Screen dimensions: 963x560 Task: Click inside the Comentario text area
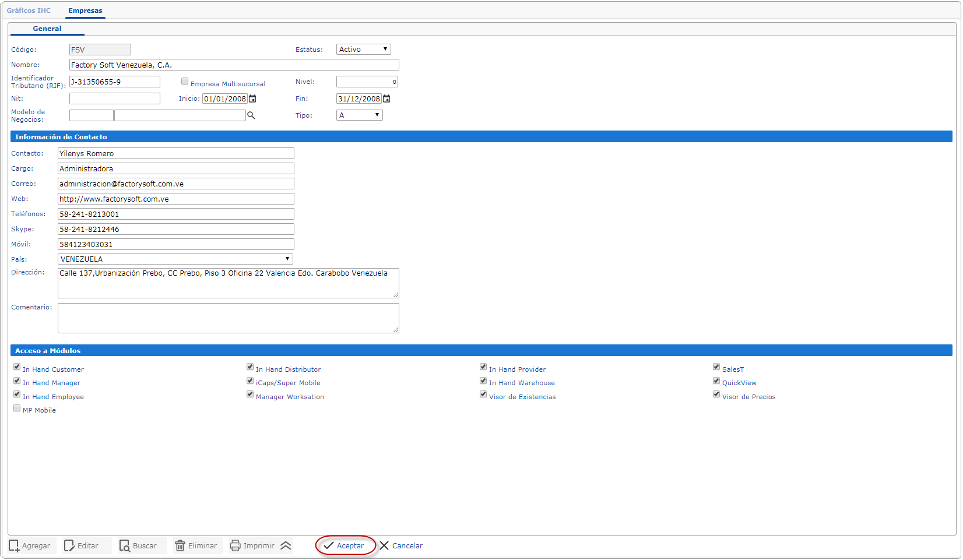[x=228, y=318]
